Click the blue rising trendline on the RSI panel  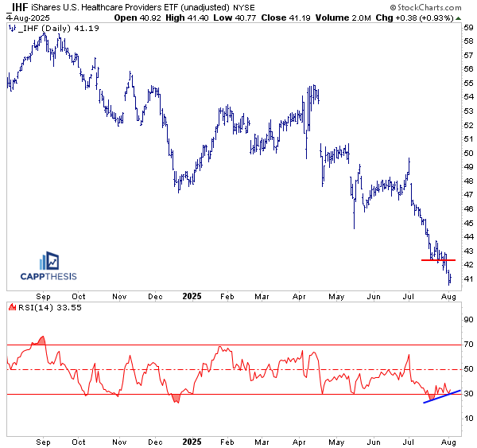coord(442,396)
